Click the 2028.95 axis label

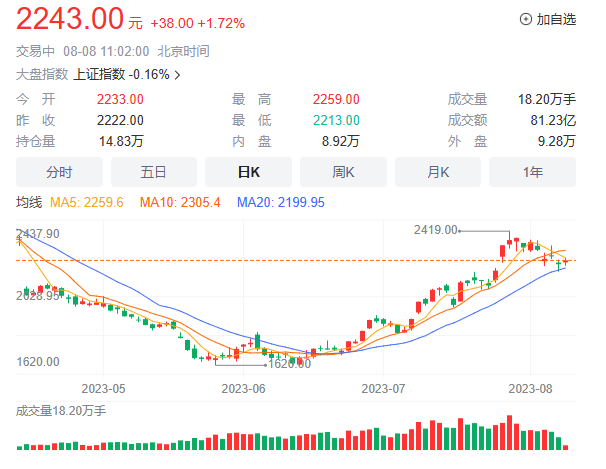pyautogui.click(x=38, y=296)
